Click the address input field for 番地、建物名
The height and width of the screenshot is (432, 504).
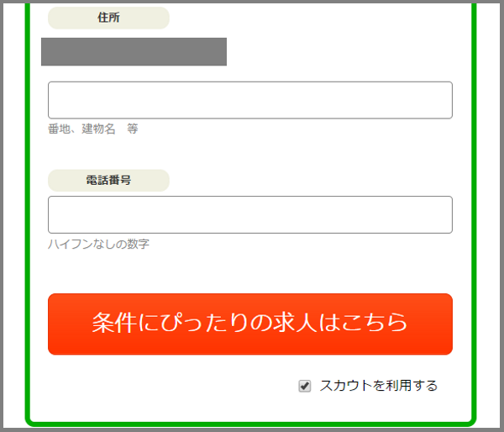point(249,100)
